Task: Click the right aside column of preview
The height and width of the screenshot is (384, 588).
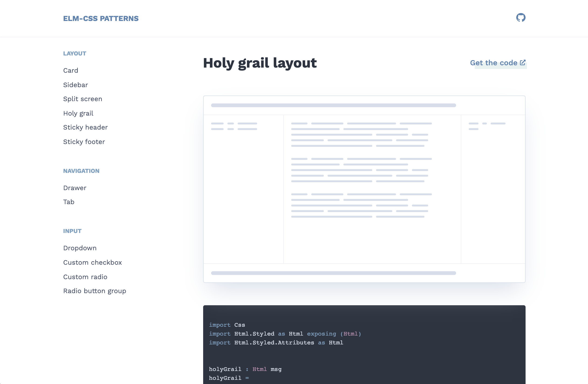Action: tap(493, 189)
